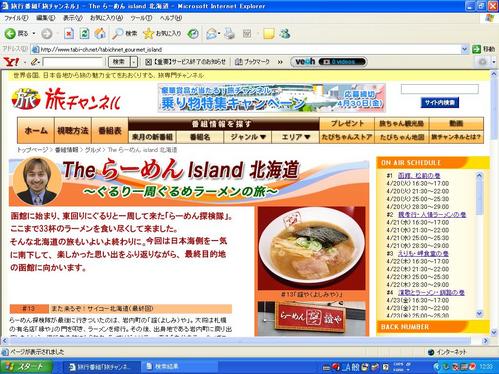Click the gear icon right of Yahoo toolbar
Screen dimensions: 499x374
[482, 62]
